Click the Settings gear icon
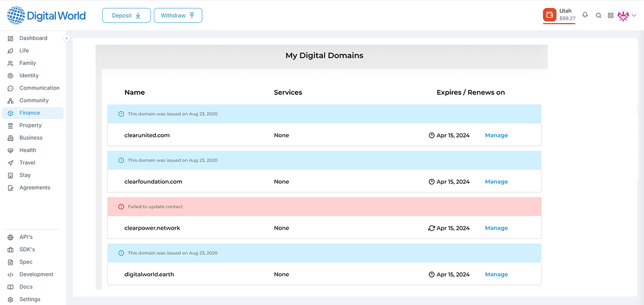 [10, 299]
